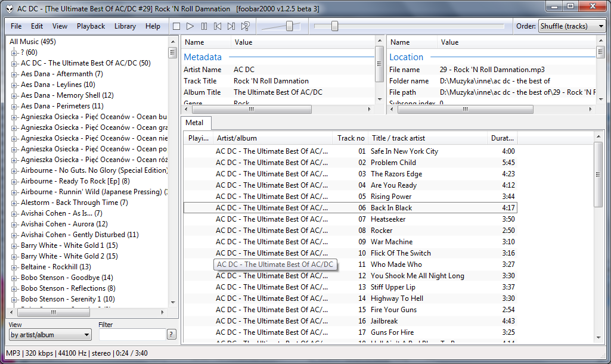Expand Aes Dana - Perimeters node
611x364 pixels.
coord(14,106)
